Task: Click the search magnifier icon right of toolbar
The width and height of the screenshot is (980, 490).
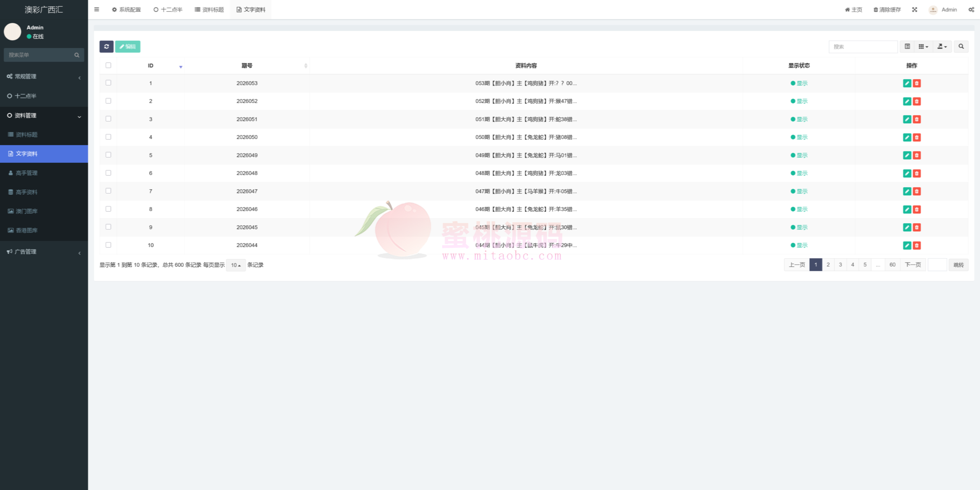Action: click(961, 46)
